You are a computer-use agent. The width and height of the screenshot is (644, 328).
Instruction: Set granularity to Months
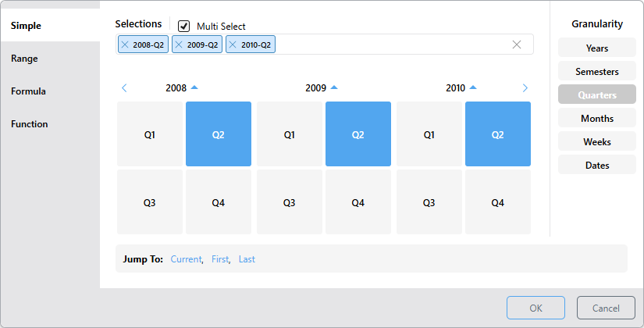[x=597, y=119]
